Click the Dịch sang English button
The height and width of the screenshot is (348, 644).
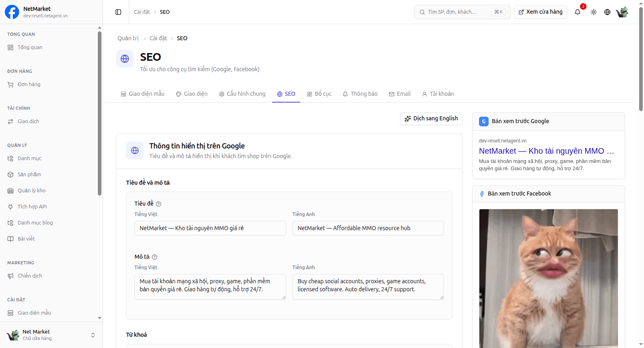click(x=431, y=119)
